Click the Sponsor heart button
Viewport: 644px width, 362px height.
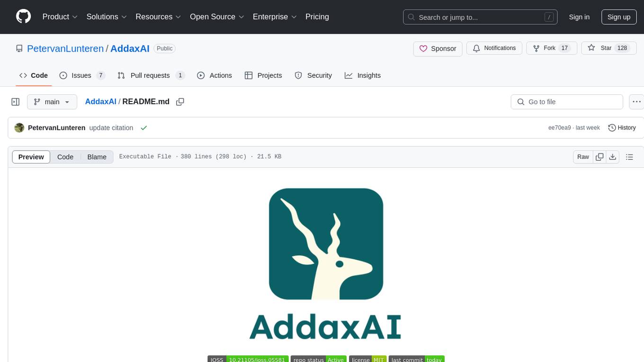point(438,48)
